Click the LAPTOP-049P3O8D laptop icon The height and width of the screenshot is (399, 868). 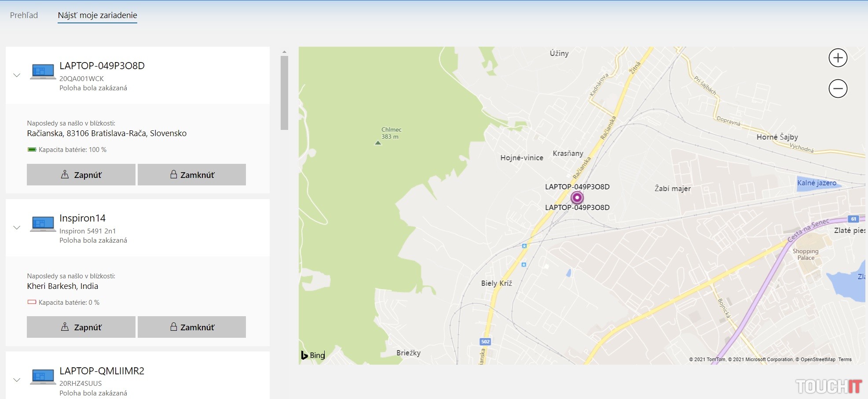(x=43, y=71)
